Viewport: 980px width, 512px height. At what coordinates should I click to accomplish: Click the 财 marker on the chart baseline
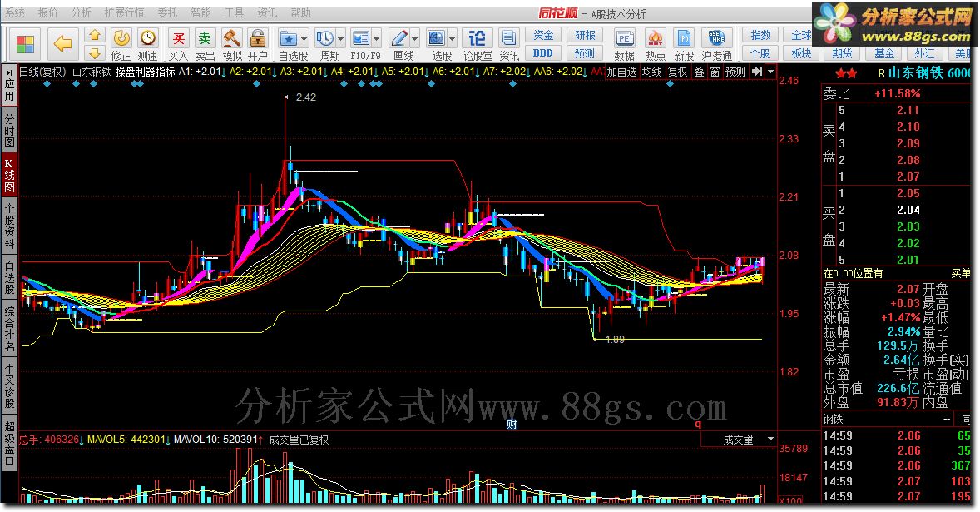(512, 425)
